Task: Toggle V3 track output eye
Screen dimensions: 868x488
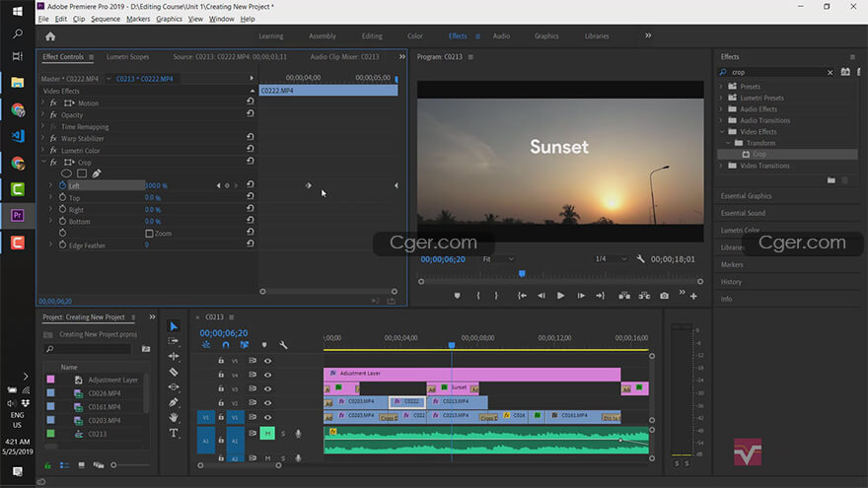Action: pyautogui.click(x=268, y=389)
